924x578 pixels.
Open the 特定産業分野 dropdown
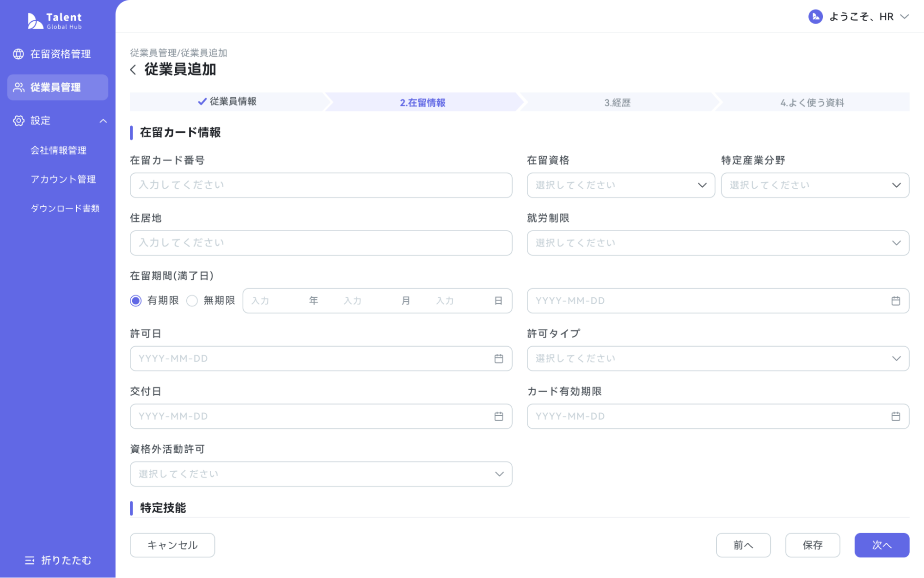pos(814,185)
